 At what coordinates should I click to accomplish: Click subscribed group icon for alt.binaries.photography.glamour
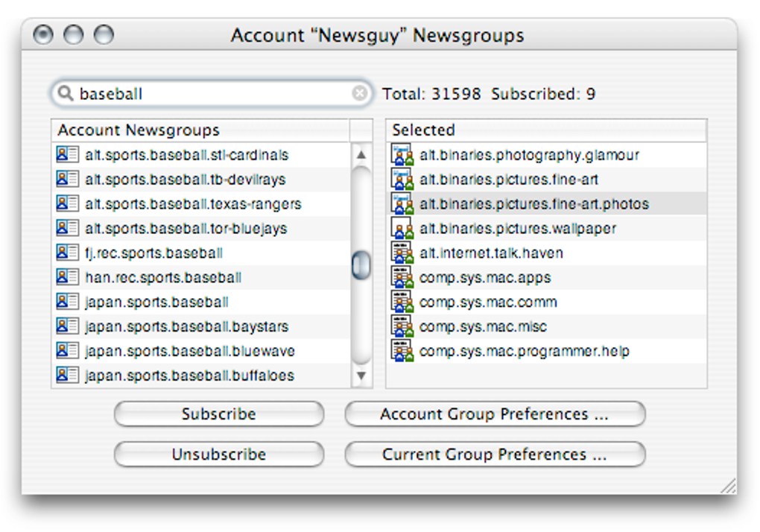[x=402, y=154]
